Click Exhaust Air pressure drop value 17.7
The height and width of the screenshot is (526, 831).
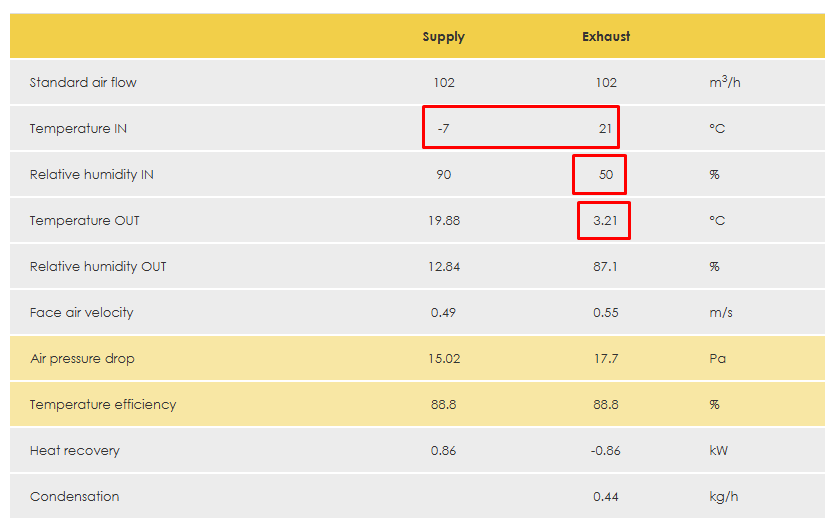pyautogui.click(x=605, y=359)
